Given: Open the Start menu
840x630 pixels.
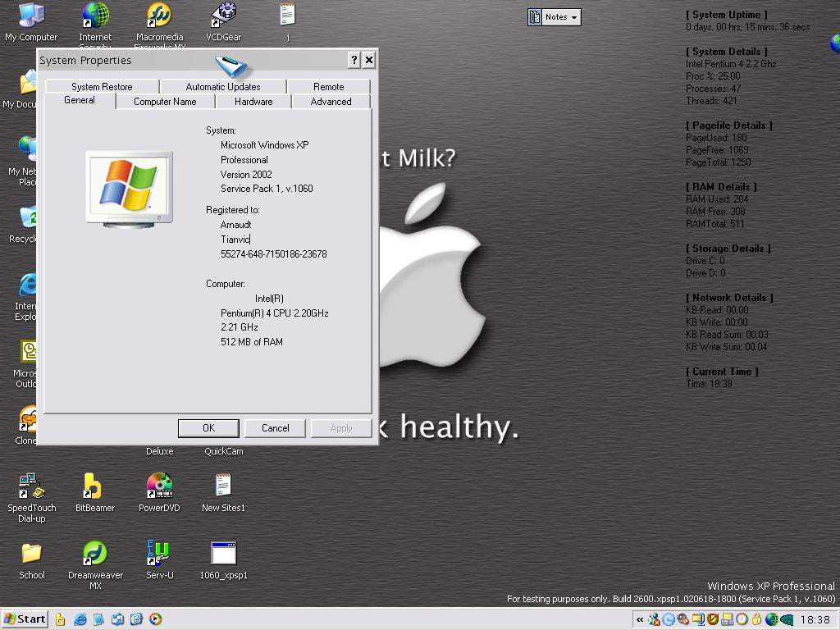Looking at the screenshot, I should pyautogui.click(x=25, y=619).
